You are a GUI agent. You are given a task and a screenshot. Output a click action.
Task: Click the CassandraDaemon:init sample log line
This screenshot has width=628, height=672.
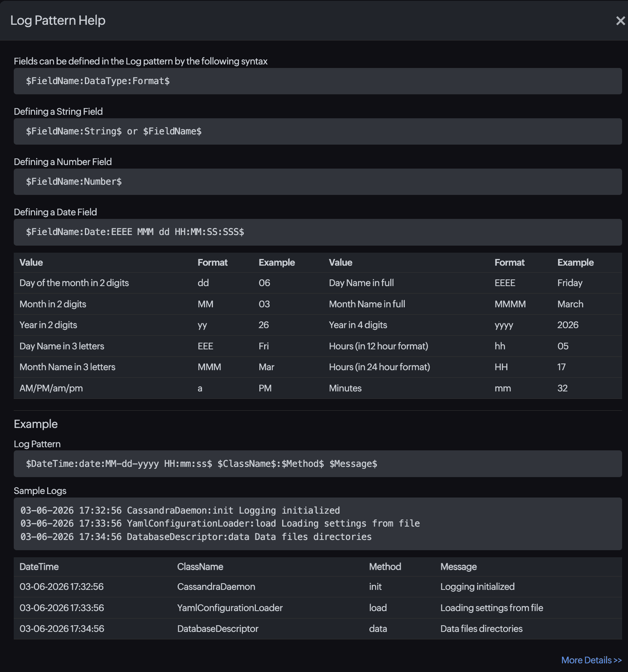tap(180, 510)
